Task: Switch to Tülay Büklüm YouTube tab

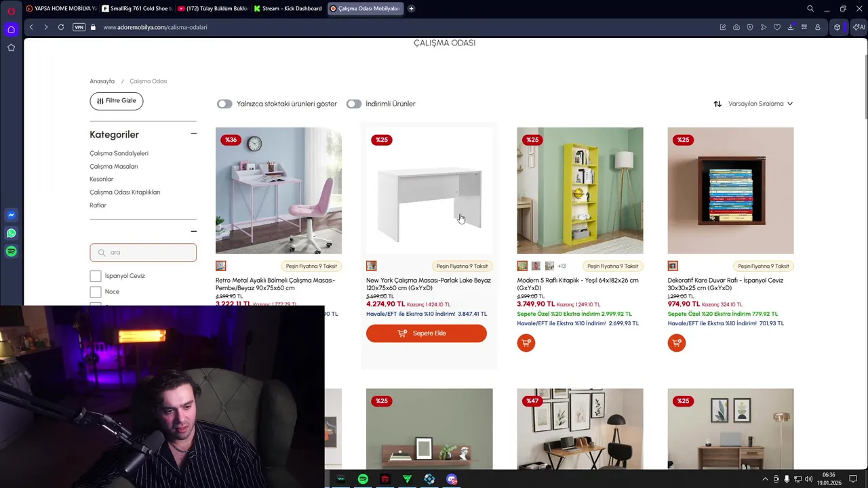Action: point(213,9)
